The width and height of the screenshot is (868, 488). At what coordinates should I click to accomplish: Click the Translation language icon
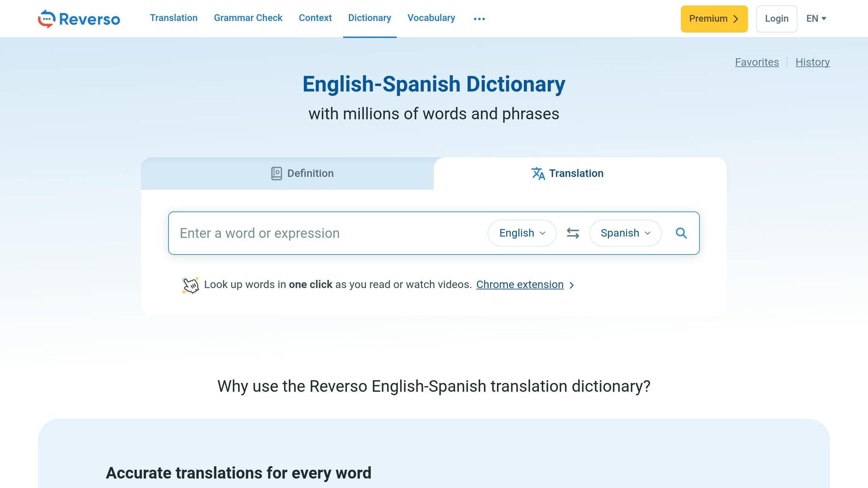tap(538, 173)
